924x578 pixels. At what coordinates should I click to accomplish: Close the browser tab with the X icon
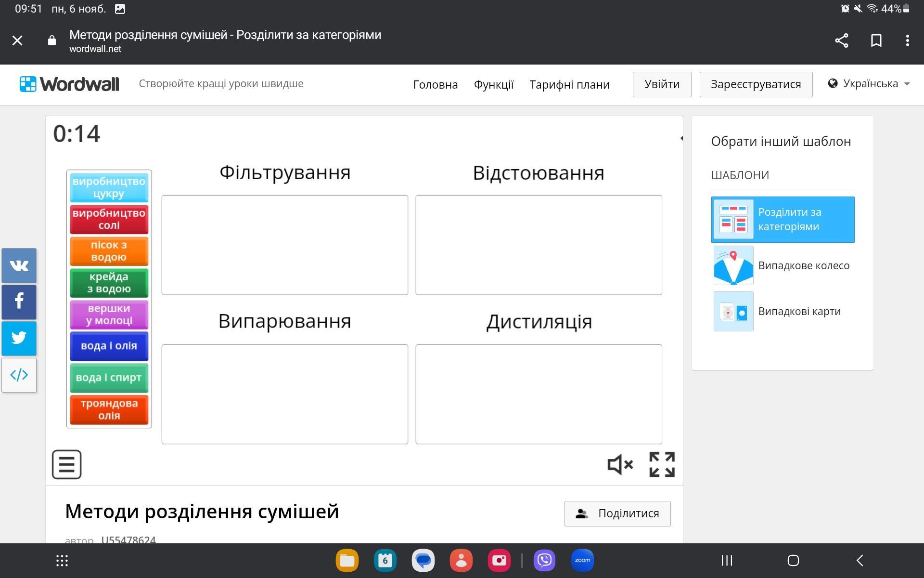[17, 40]
